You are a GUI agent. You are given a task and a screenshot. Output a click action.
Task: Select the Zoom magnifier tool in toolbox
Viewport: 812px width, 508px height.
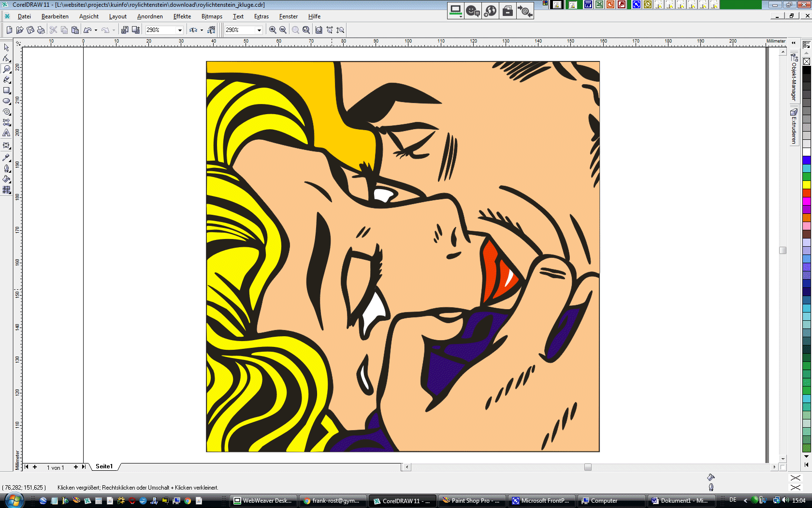click(x=6, y=69)
